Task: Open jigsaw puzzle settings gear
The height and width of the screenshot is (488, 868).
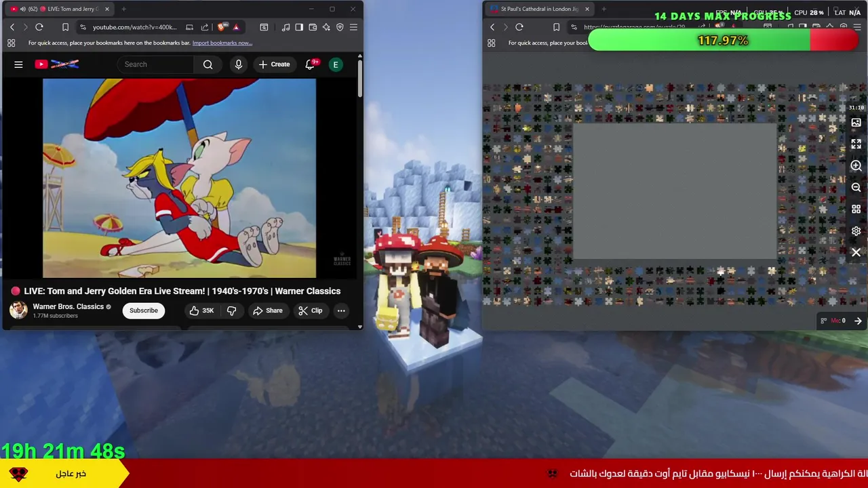Action: click(x=856, y=230)
